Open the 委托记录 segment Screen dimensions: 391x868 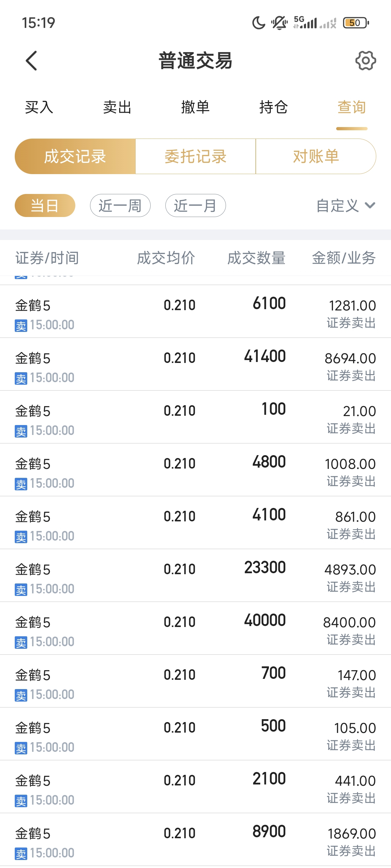tap(195, 157)
